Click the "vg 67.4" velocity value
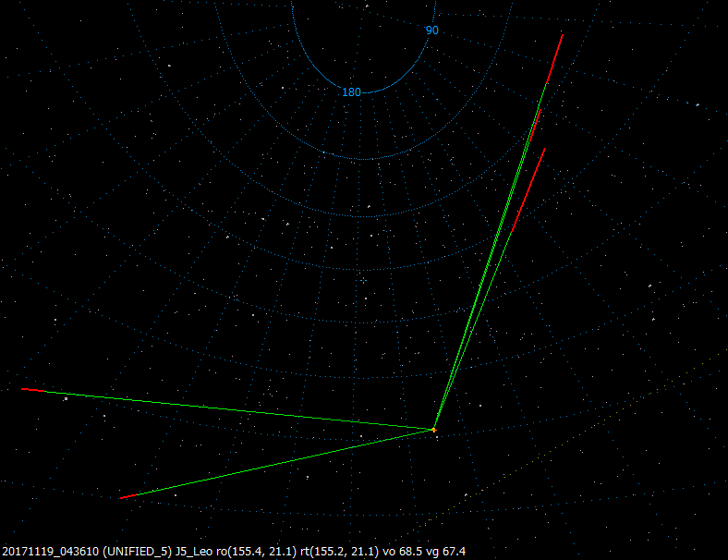 click(x=444, y=552)
